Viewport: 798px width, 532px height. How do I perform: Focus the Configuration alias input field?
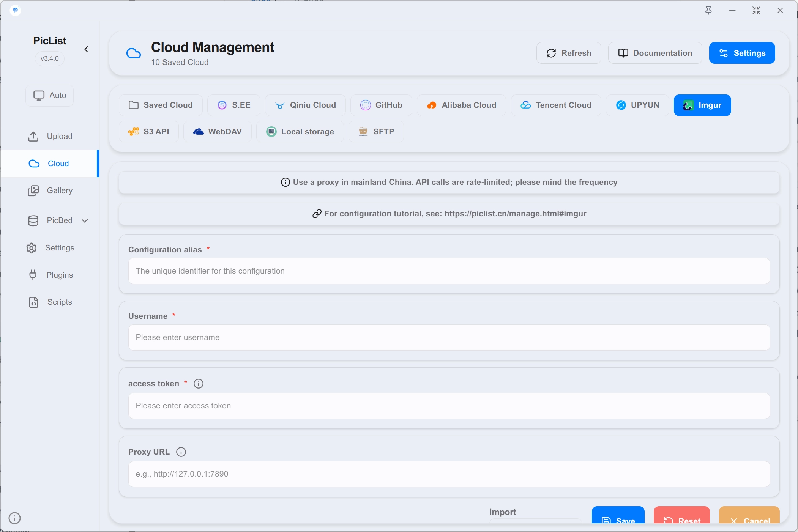pyautogui.click(x=449, y=271)
